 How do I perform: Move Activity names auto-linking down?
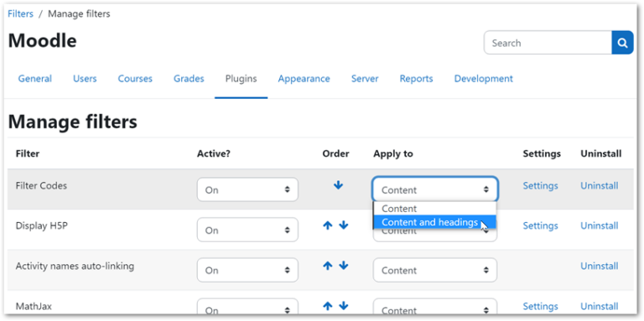click(344, 266)
